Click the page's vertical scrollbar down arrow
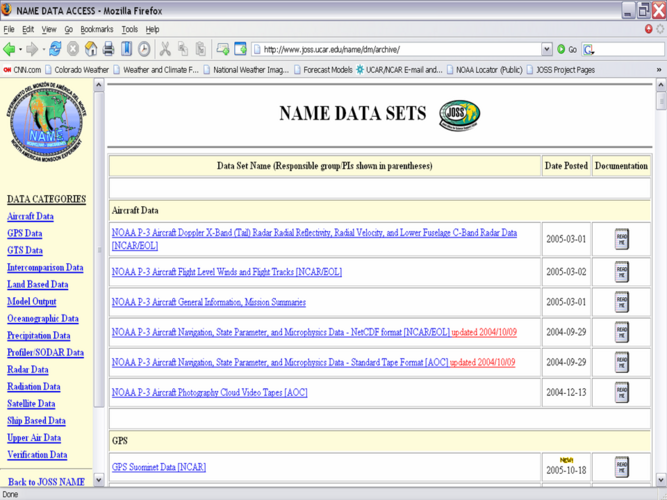Viewport: 667px width, 500px height. 660,481
